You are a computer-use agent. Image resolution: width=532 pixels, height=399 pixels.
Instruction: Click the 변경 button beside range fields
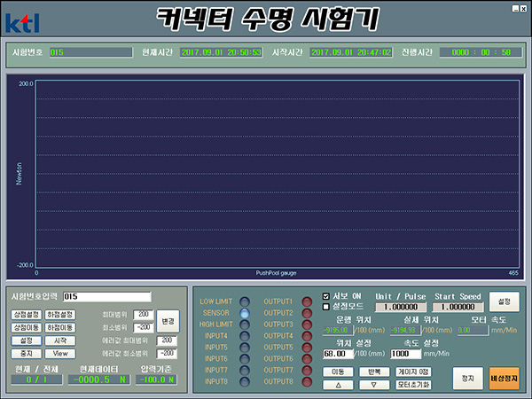point(168,320)
